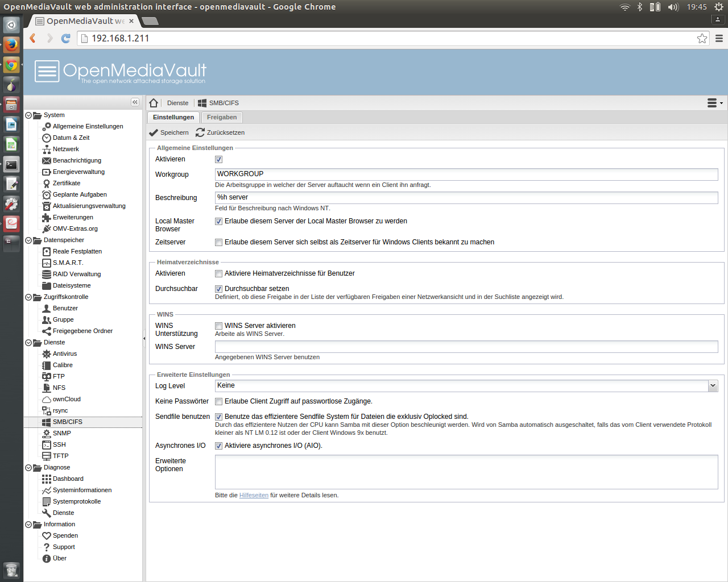
Task: Click into the Erweiterte Optionen text area
Action: click(466, 472)
